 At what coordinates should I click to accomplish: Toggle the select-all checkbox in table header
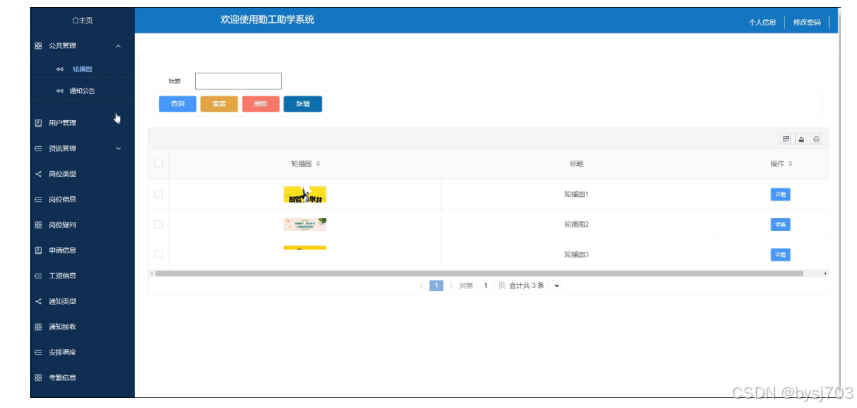[x=159, y=164]
